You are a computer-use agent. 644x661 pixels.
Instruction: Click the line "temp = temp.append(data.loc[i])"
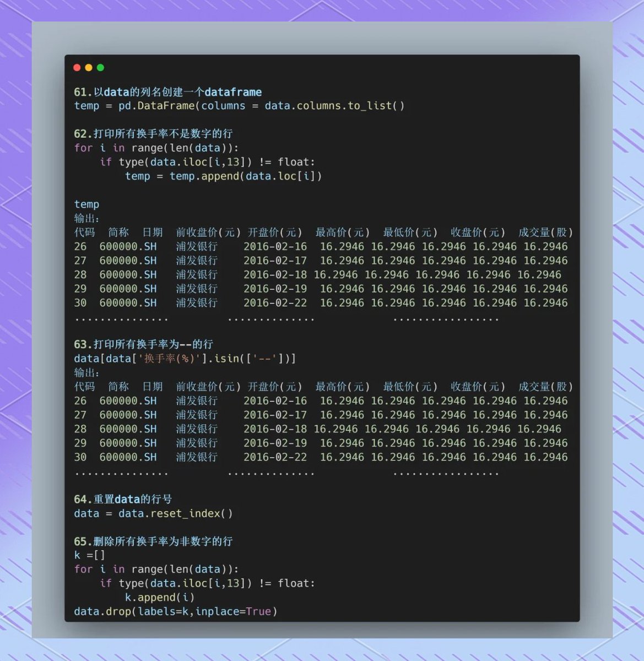(x=224, y=176)
